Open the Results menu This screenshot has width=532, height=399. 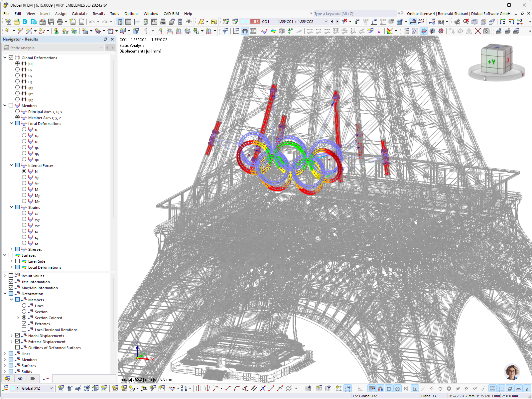click(x=99, y=14)
